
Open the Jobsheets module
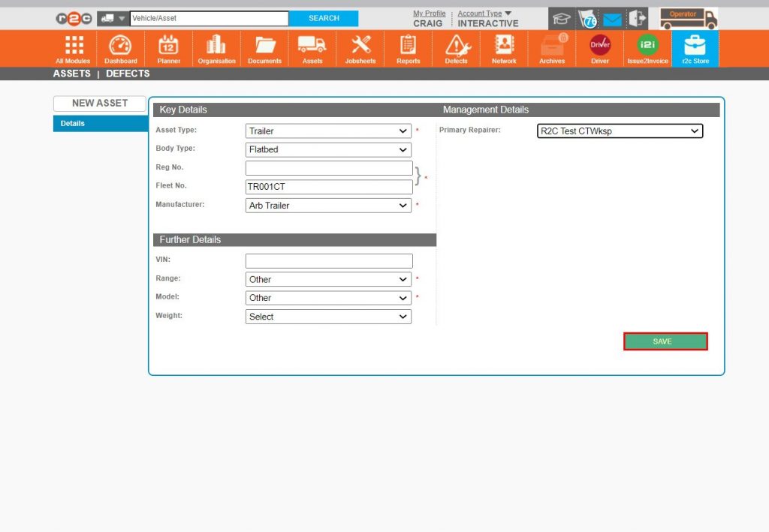[360, 49]
